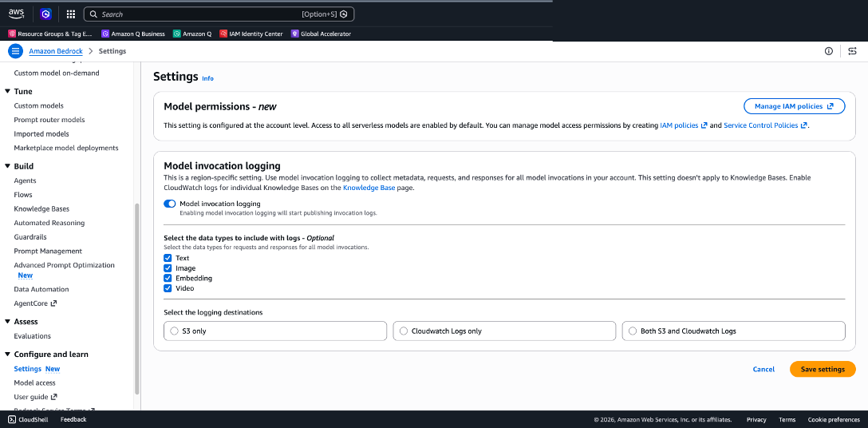This screenshot has height=428, width=868.
Task: Click the Info link beside Settings heading
Action: pyautogui.click(x=207, y=79)
